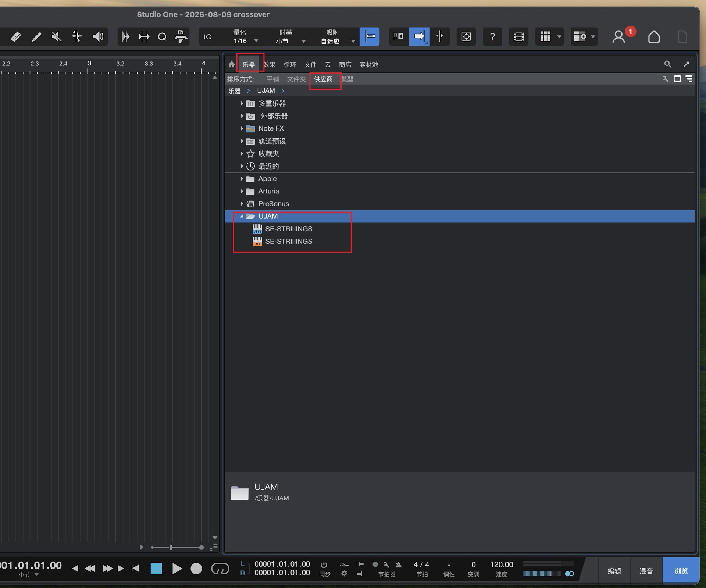This screenshot has height=588, width=706.
Task: Sort by 平铺 flat view
Action: click(273, 79)
